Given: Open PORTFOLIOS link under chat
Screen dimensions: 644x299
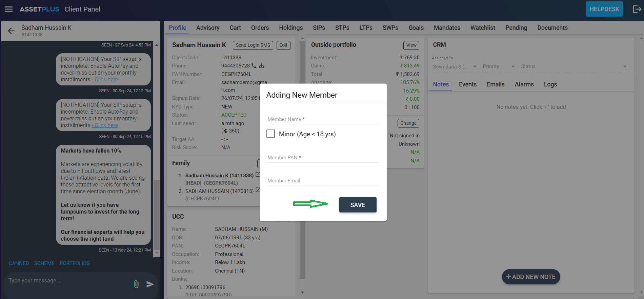Looking at the screenshot, I should 75,263.
